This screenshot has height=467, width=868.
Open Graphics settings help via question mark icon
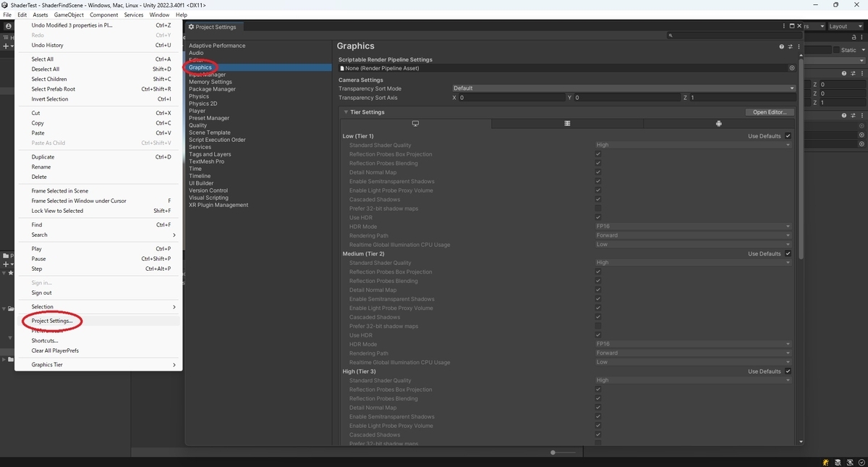(x=780, y=46)
